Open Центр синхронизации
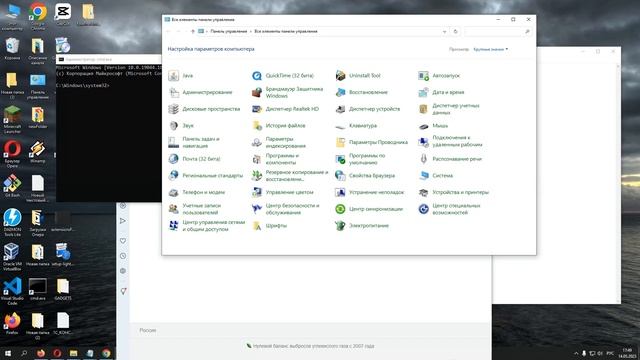 click(369, 209)
